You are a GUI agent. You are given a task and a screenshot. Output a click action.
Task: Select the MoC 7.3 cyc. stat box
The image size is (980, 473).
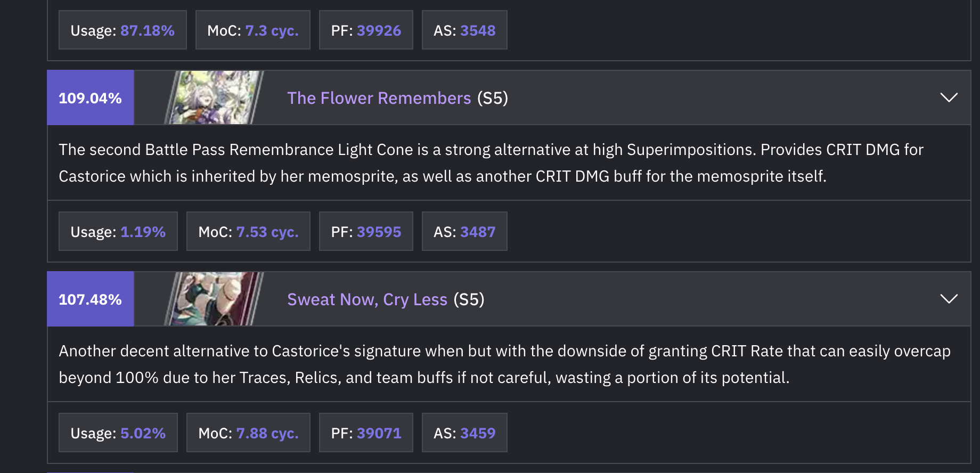pos(252,30)
